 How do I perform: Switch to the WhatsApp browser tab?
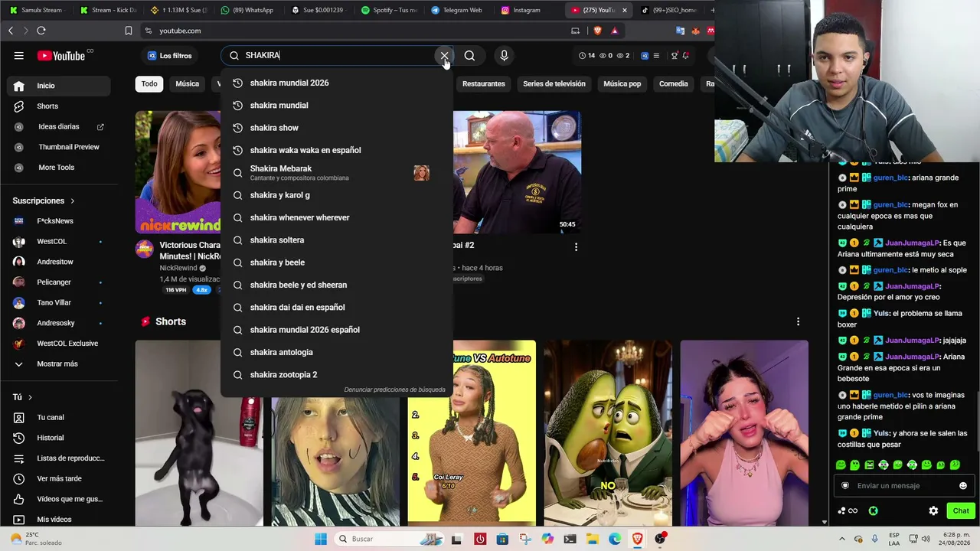pyautogui.click(x=247, y=10)
